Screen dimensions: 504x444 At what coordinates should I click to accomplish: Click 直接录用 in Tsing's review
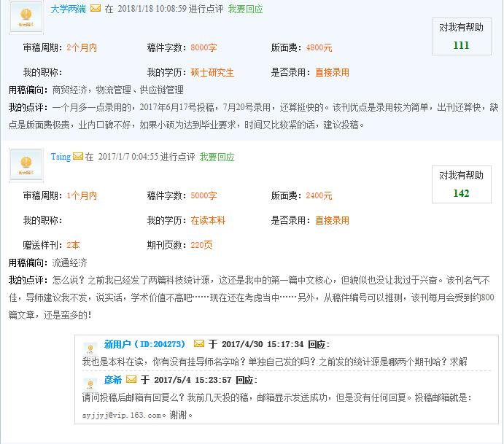(x=332, y=220)
